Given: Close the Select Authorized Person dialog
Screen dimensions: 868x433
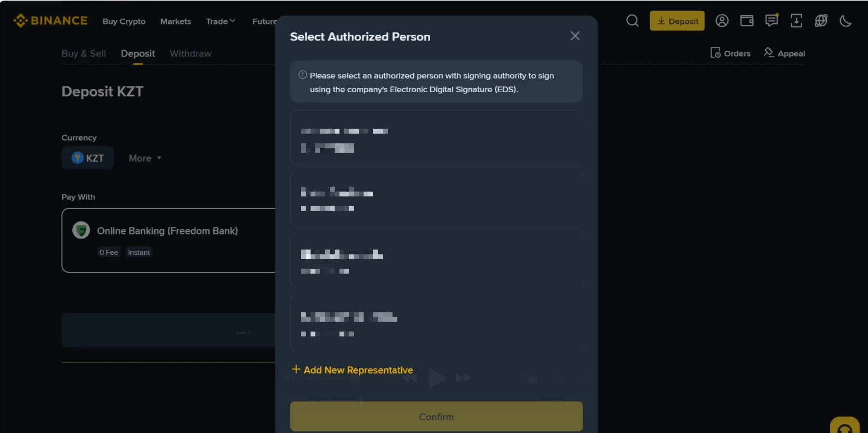Looking at the screenshot, I should point(575,36).
